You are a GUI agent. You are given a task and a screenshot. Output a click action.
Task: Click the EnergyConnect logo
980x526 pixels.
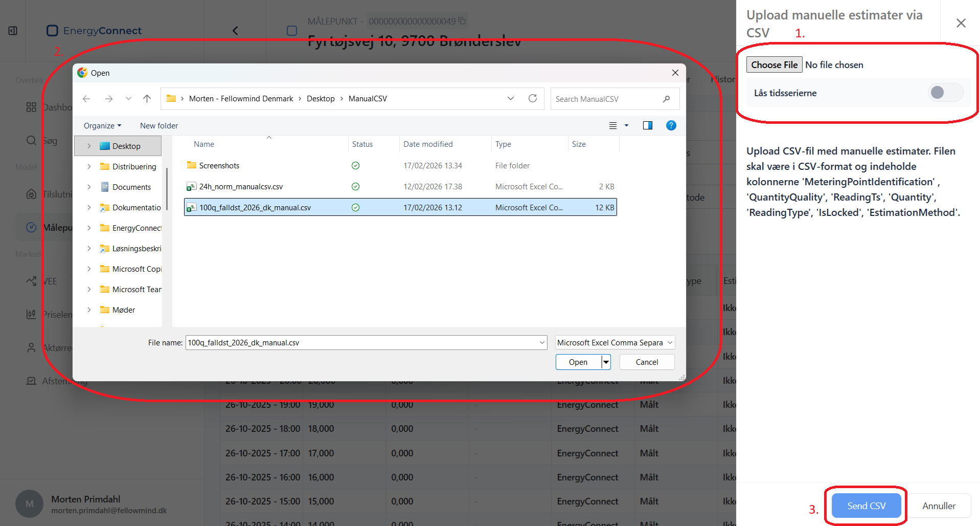pyautogui.click(x=94, y=31)
